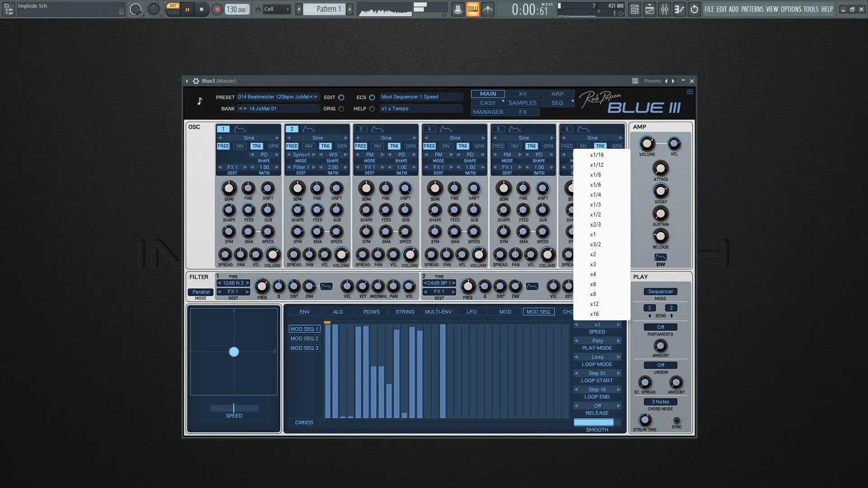Open the mixer window icon
The image size is (868, 488).
coord(664,9)
